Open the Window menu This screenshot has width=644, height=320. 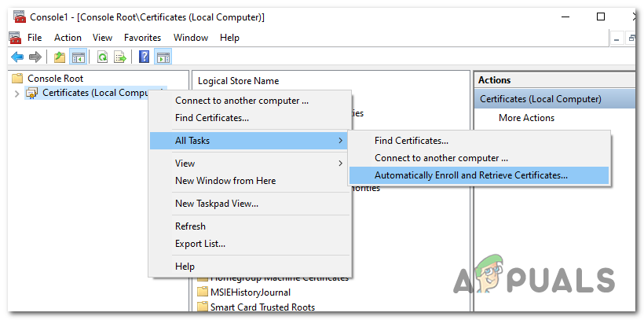coord(191,38)
